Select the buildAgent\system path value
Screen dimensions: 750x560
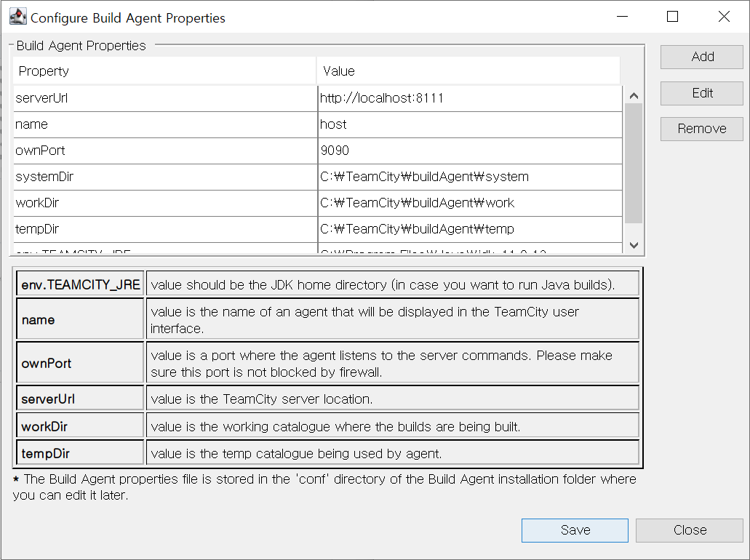pos(470,177)
